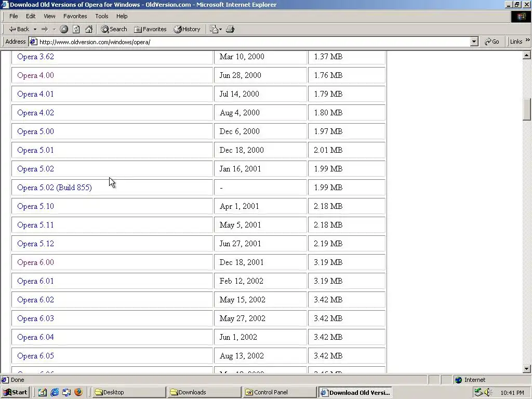Click the Mail toolbar icon

pos(214,29)
